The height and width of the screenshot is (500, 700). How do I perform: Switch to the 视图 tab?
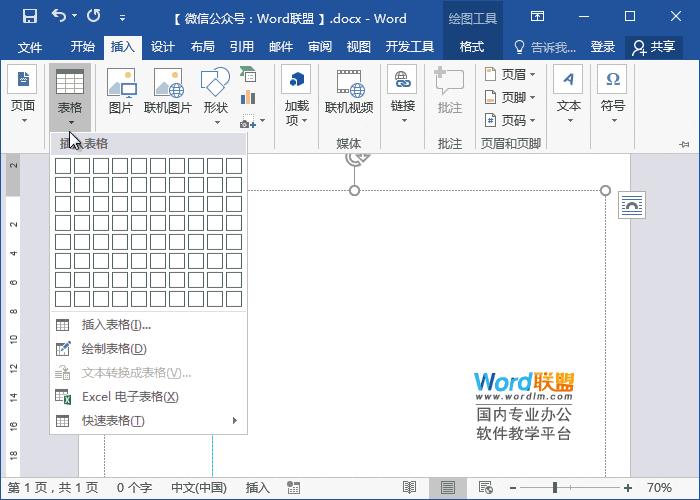358,47
